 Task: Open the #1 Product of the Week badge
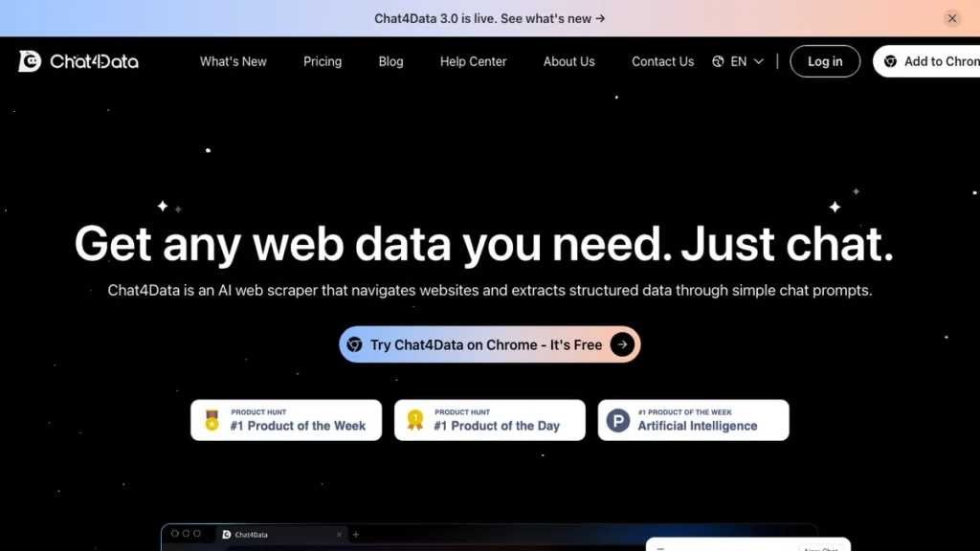[286, 420]
